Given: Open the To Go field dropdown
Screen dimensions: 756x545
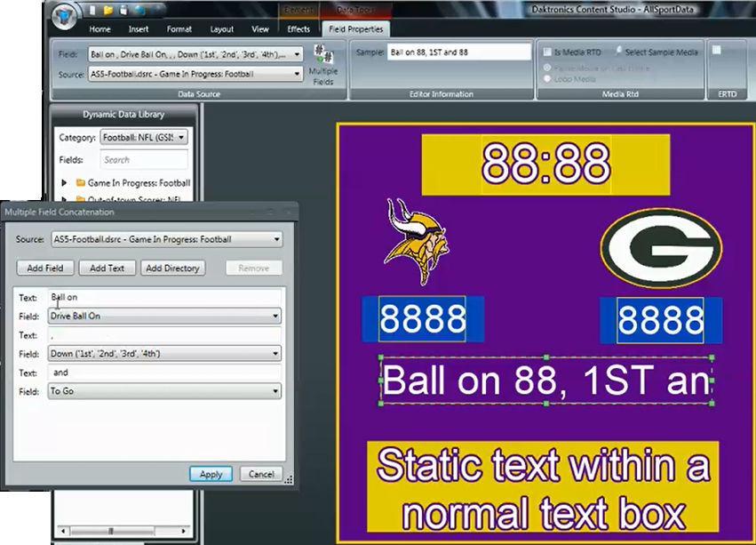Looking at the screenshot, I should pos(276,391).
